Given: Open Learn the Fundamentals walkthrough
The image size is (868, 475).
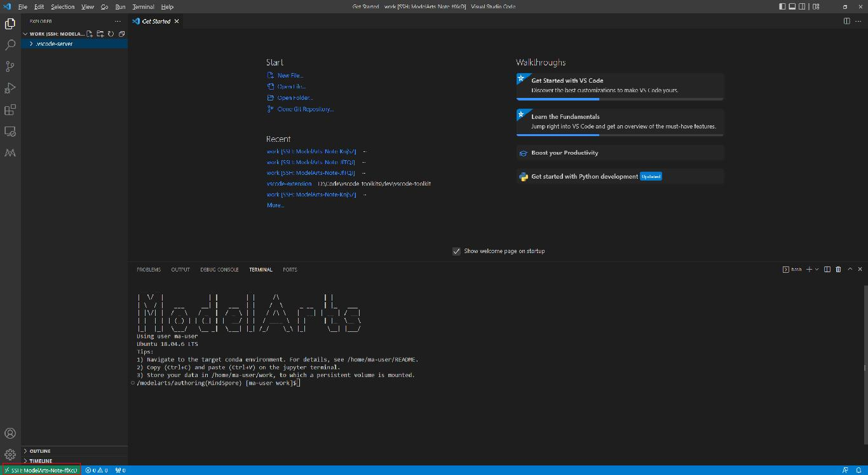Looking at the screenshot, I should click(x=620, y=123).
